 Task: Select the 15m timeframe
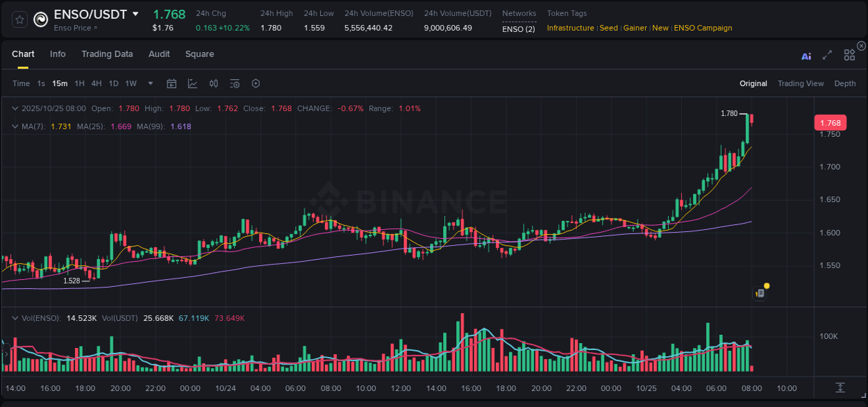pyautogui.click(x=59, y=83)
